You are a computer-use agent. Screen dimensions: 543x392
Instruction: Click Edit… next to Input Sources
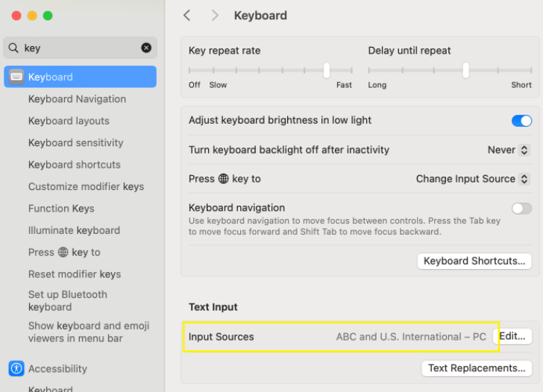512,336
